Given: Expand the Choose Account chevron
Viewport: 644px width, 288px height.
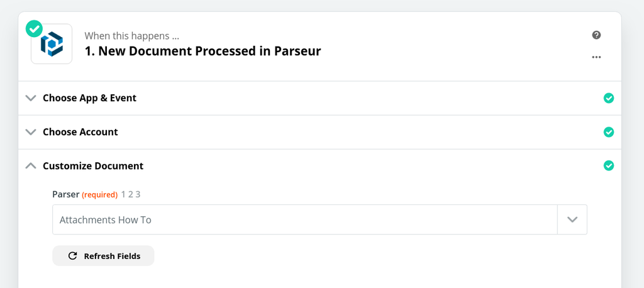Looking at the screenshot, I should [30, 132].
